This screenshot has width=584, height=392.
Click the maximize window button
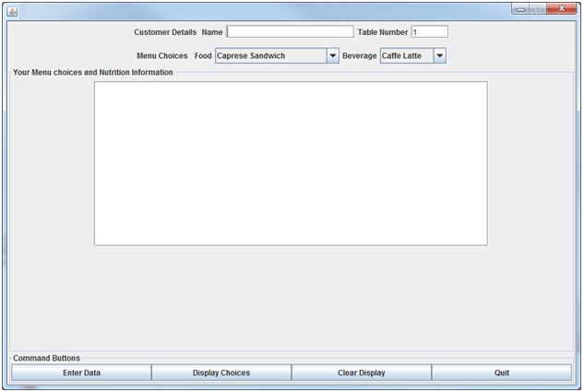coord(538,8)
